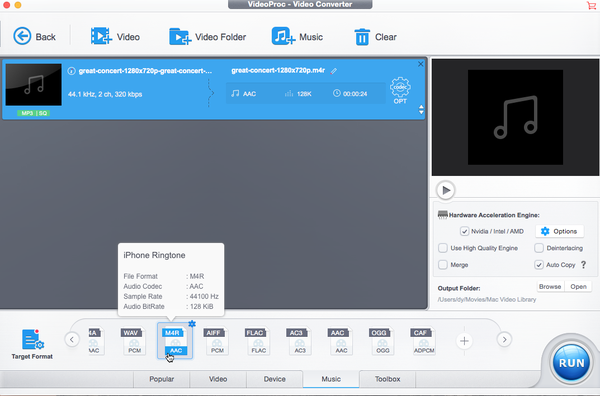Select the CAF ADPCM format
Image resolution: width=600 pixels, height=396 pixels.
click(x=424, y=341)
